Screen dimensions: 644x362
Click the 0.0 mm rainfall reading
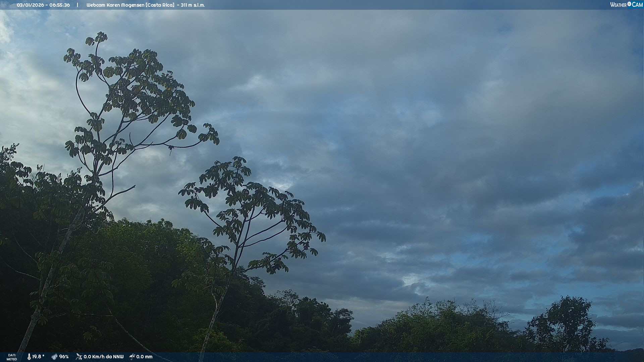(144, 357)
